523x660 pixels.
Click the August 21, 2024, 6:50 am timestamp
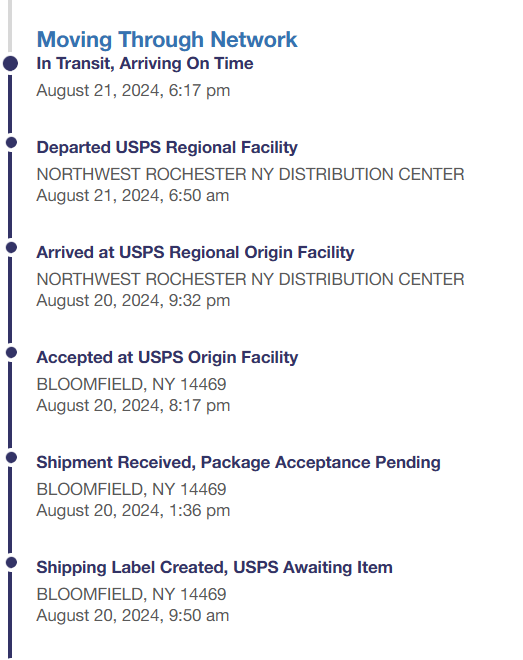pyautogui.click(x=133, y=196)
